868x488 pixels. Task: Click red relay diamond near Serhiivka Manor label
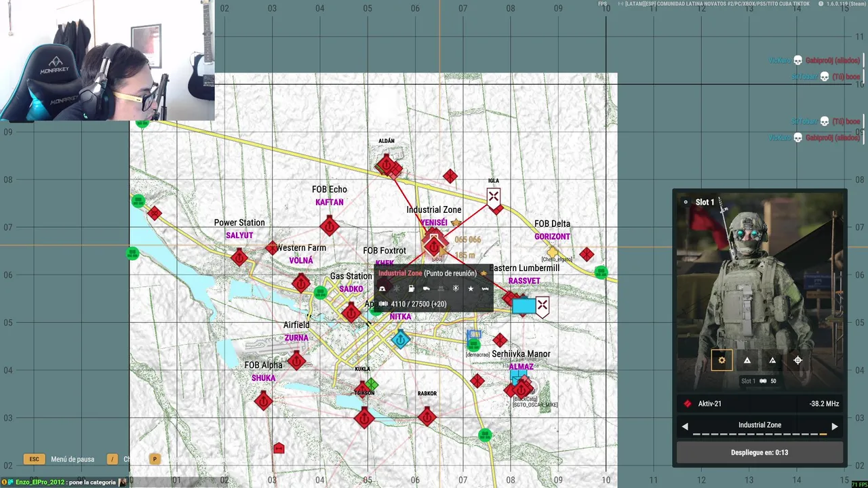(x=500, y=340)
